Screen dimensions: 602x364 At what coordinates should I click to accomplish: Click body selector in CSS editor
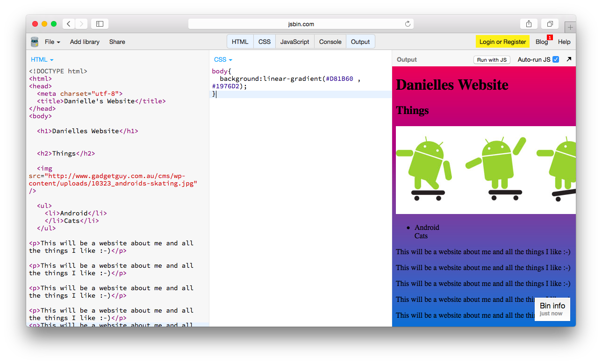220,71
